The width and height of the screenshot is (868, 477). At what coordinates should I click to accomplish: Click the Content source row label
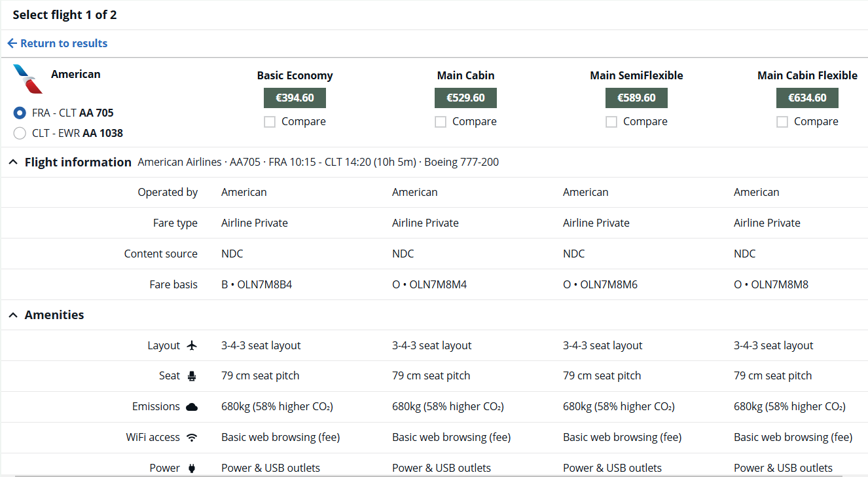(x=161, y=254)
